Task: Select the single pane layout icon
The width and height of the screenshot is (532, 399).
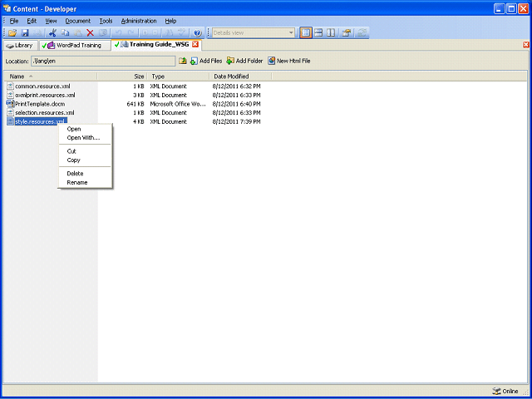Action: tap(306, 33)
